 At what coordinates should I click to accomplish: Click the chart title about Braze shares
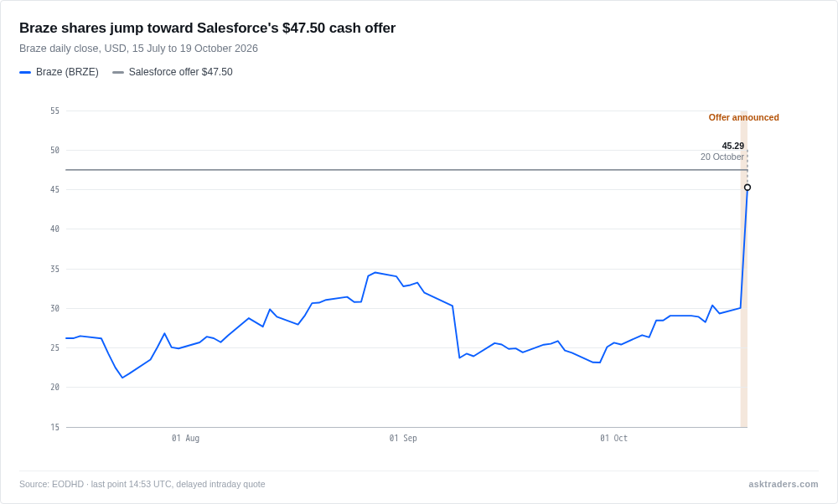(207, 28)
